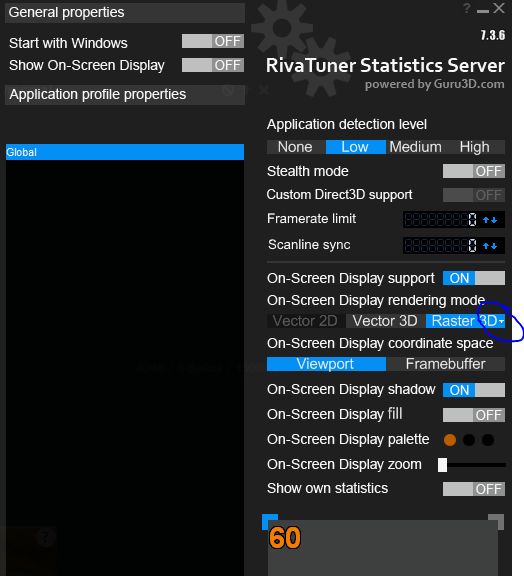Screen dimensions: 524x576
Task: Minimize the RivaTuner Statistics Server window
Action: pos(483,11)
